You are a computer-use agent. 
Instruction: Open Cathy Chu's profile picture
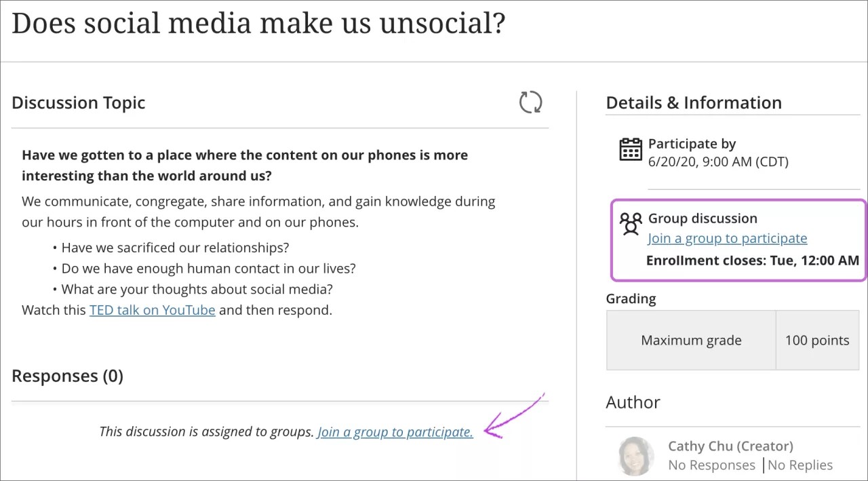(635, 455)
